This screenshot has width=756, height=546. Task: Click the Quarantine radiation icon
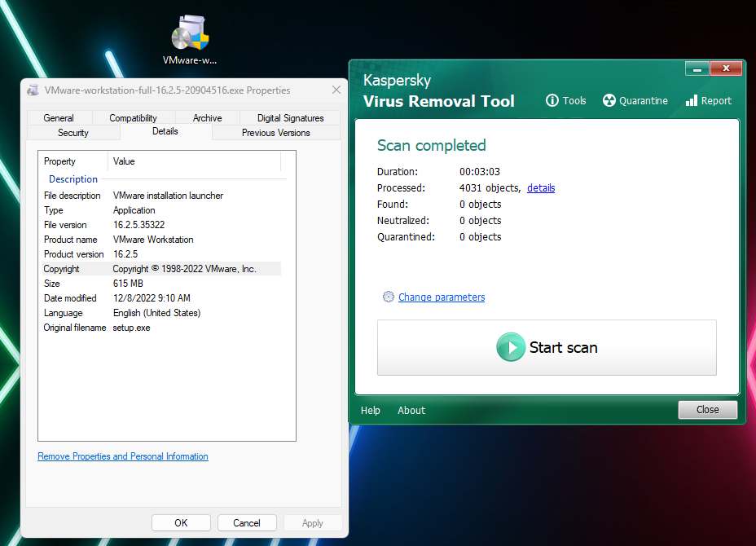[609, 100]
